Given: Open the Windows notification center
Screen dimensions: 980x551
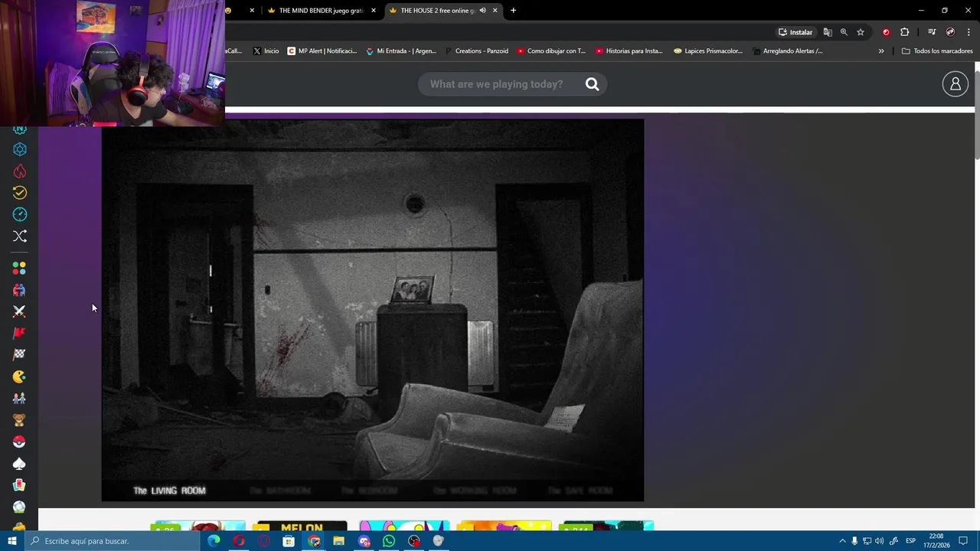Looking at the screenshot, I should [x=964, y=541].
